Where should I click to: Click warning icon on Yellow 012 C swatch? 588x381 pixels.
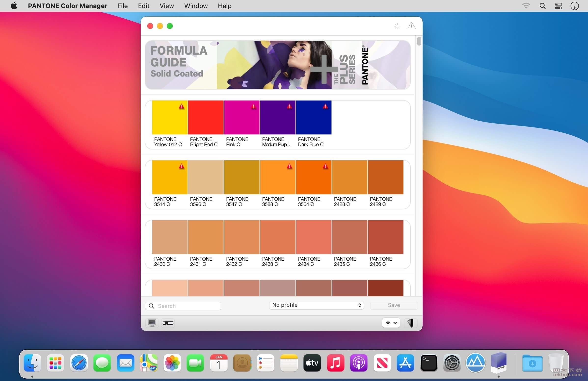point(182,107)
